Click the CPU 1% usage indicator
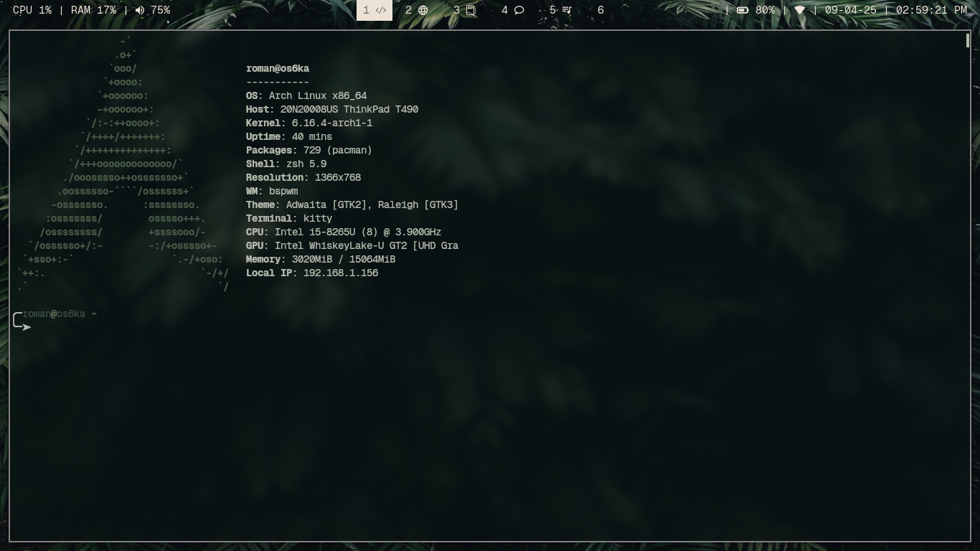The width and height of the screenshot is (980, 551). click(x=32, y=10)
